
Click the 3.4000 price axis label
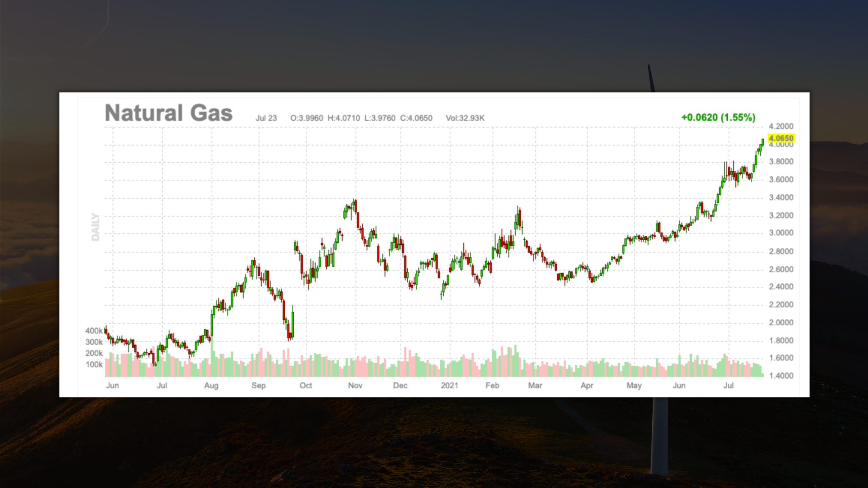[781, 197]
